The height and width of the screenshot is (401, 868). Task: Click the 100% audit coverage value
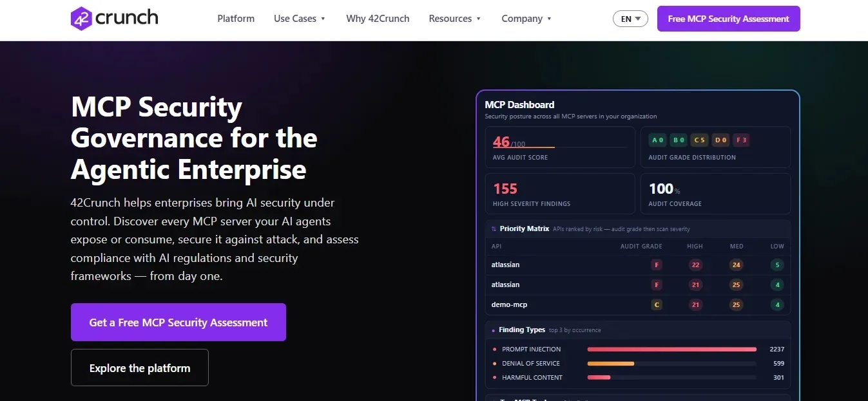(664, 189)
